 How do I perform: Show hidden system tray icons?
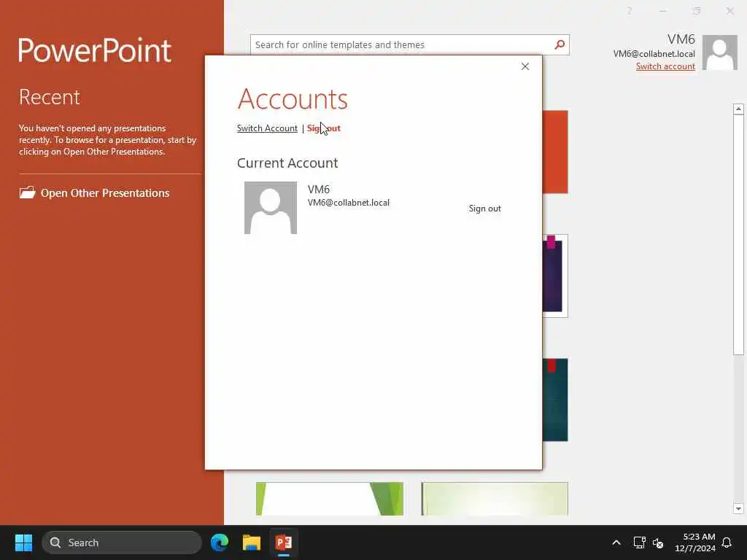pos(616,542)
